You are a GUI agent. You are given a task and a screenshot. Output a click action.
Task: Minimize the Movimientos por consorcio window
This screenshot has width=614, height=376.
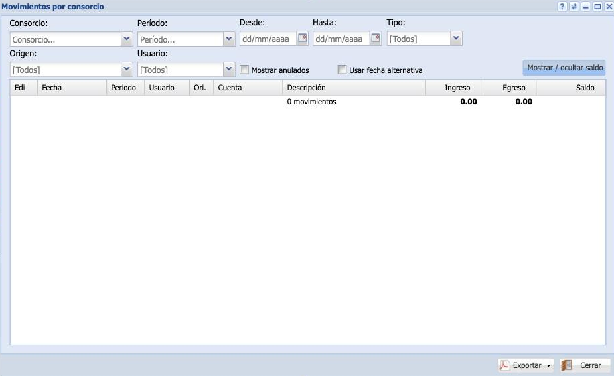[586, 6]
